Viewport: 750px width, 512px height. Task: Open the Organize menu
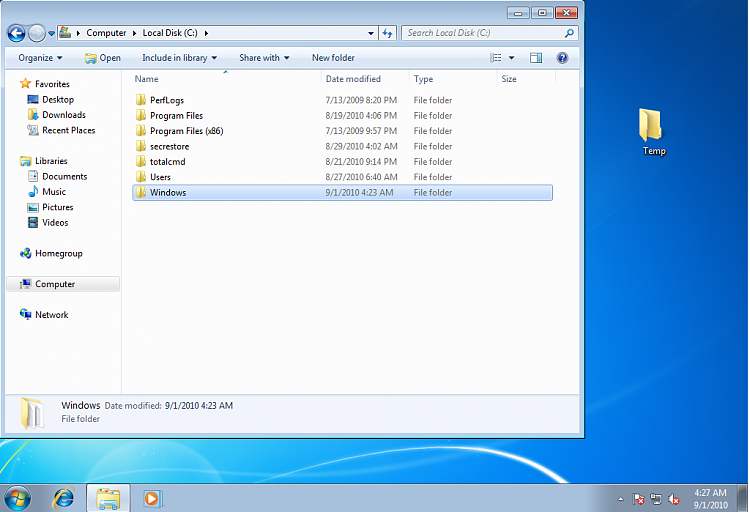click(x=40, y=58)
